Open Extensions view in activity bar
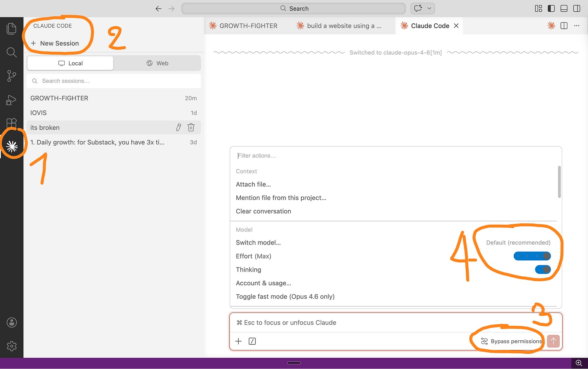 (11, 122)
